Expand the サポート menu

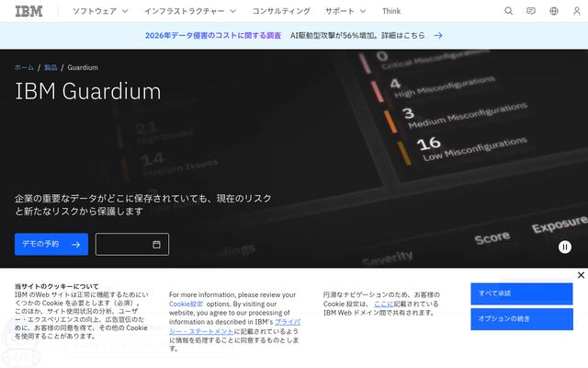345,11
